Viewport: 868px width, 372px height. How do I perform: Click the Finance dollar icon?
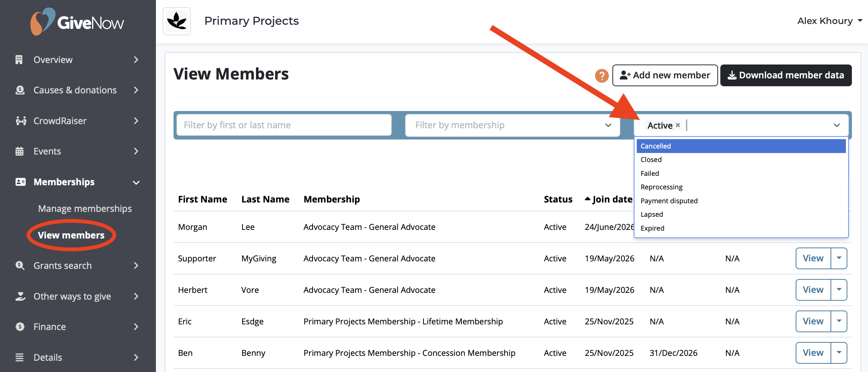20,327
